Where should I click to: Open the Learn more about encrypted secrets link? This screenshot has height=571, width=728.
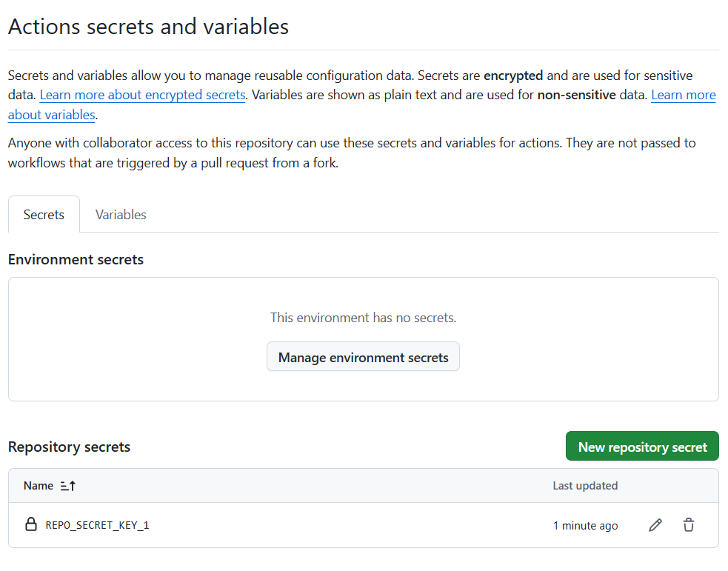pos(142,95)
